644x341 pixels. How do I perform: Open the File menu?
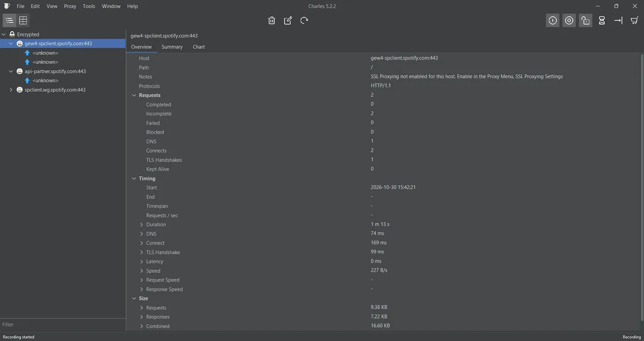coord(20,6)
